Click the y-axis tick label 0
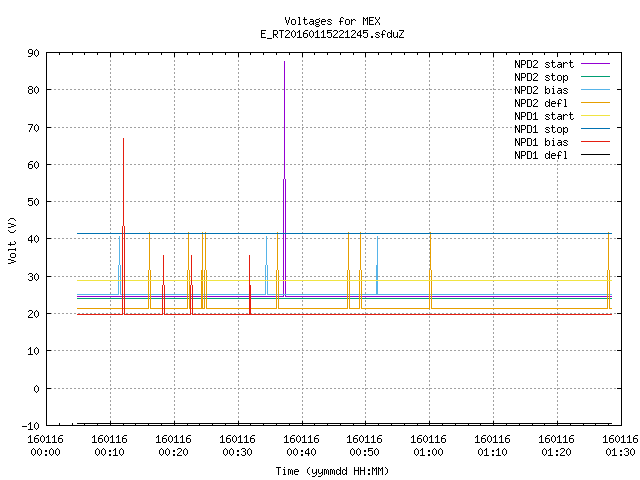Screen dimensions: 640x480 pyautogui.click(x=36, y=389)
